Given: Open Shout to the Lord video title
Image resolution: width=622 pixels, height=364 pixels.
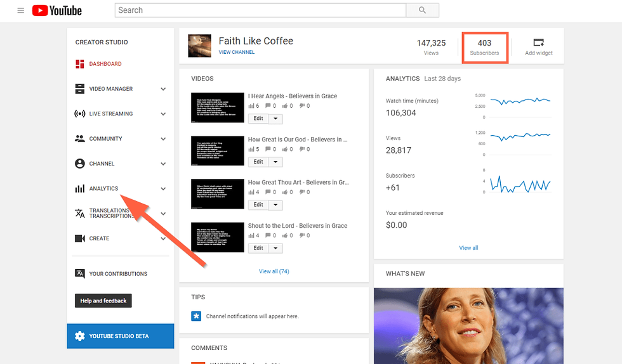Looking at the screenshot, I should [x=298, y=226].
